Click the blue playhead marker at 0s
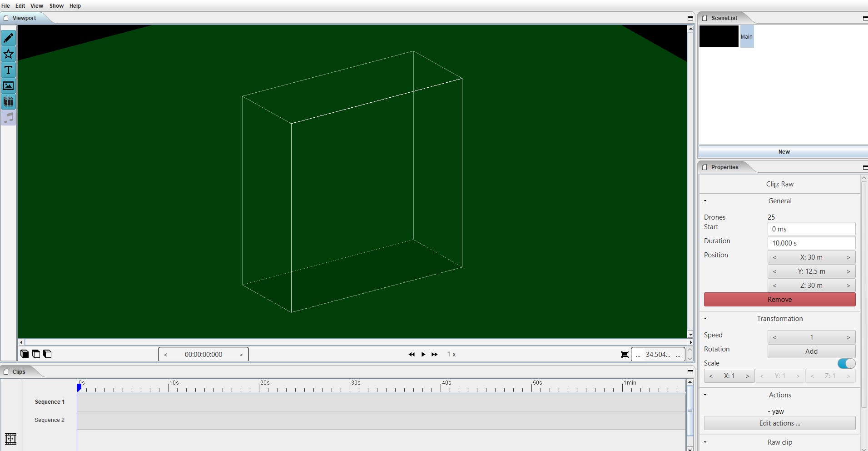 coord(79,387)
